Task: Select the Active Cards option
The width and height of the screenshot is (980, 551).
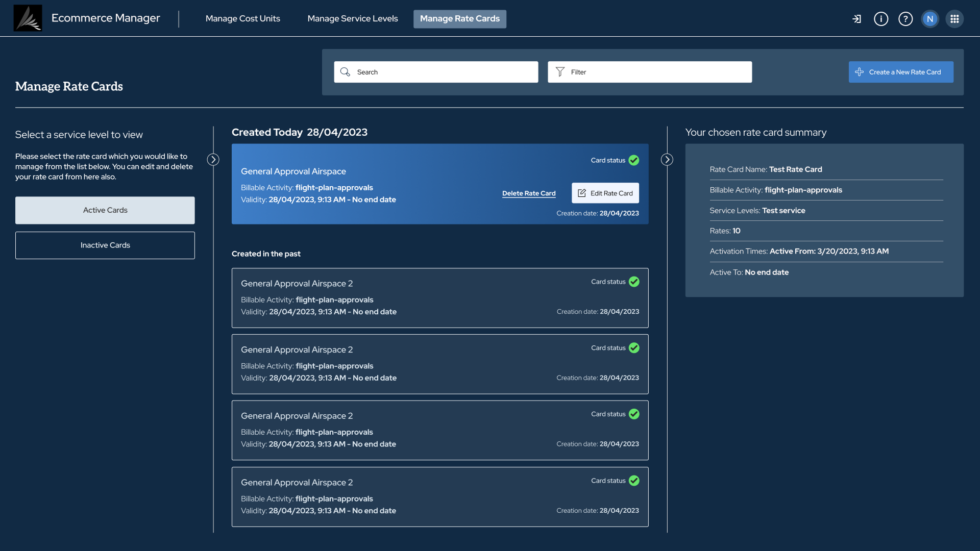Action: coord(105,210)
